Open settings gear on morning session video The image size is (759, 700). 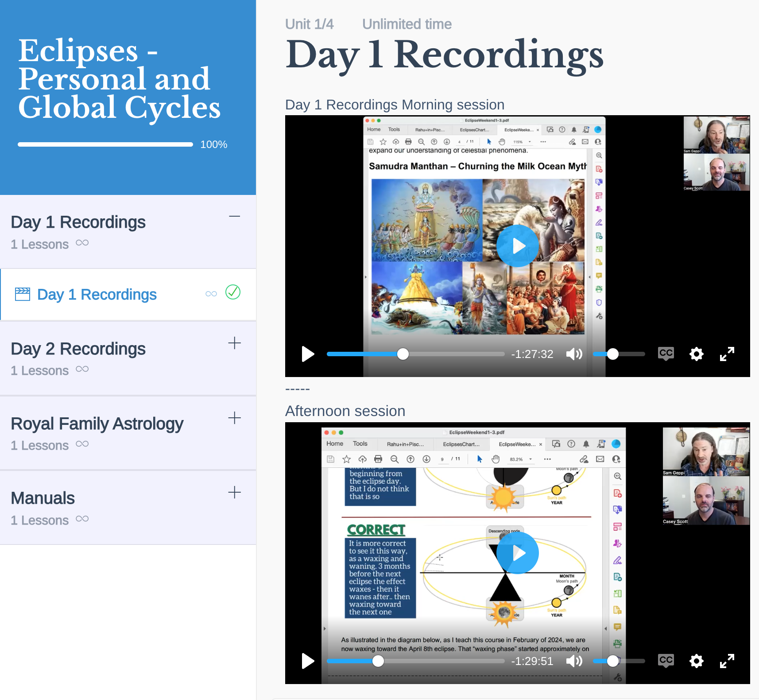pos(696,354)
